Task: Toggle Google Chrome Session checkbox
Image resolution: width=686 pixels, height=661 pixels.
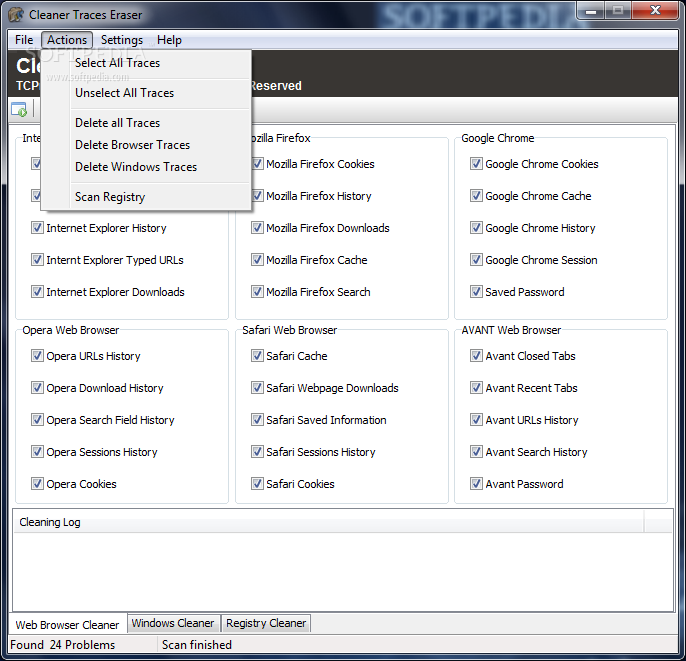Action: pos(476,259)
